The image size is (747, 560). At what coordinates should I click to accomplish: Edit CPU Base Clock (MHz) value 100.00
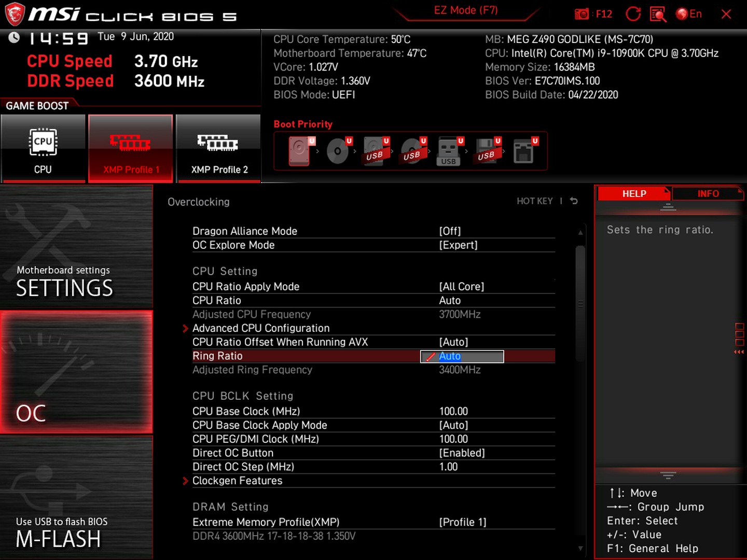click(453, 411)
